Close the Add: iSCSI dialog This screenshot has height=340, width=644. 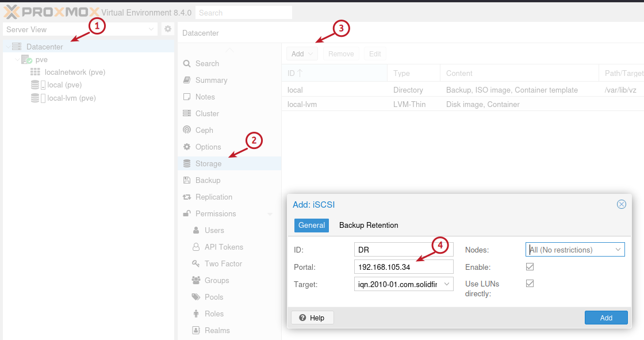click(622, 204)
